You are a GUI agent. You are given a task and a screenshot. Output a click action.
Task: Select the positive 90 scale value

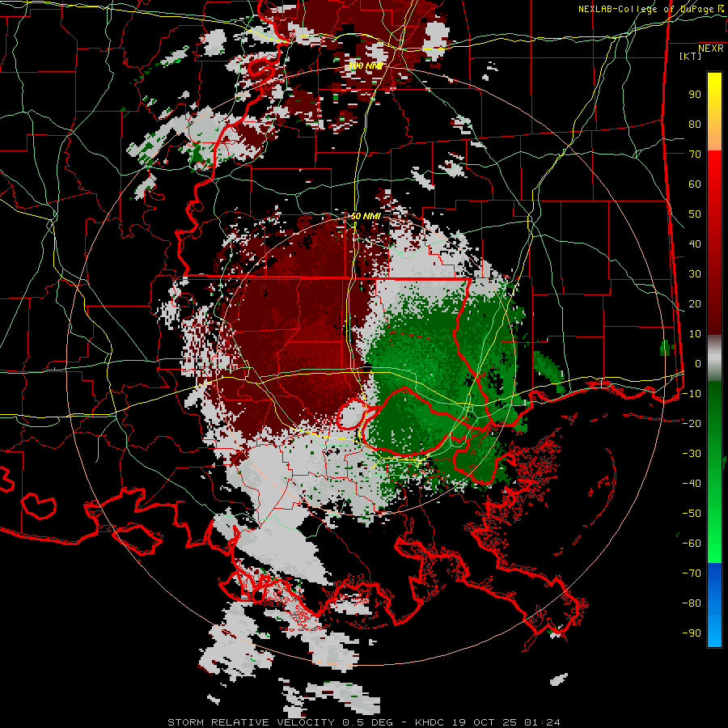tap(695, 95)
